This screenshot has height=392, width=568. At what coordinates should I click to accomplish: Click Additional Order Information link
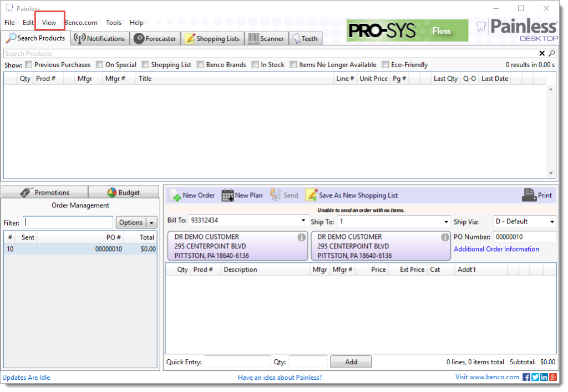tap(496, 250)
